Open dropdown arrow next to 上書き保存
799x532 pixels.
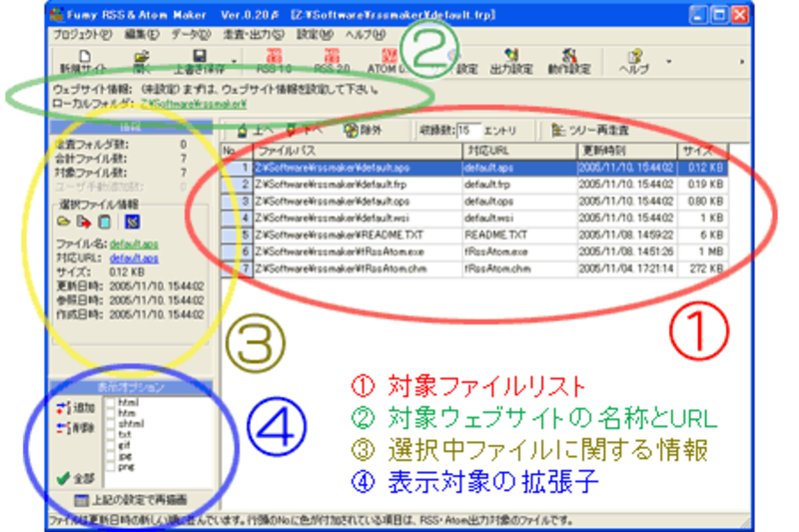(x=234, y=62)
